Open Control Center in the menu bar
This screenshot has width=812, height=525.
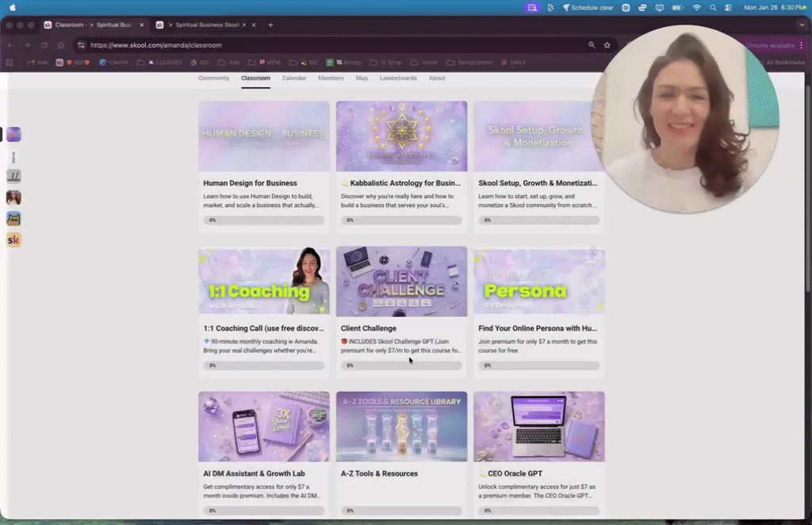click(x=729, y=8)
